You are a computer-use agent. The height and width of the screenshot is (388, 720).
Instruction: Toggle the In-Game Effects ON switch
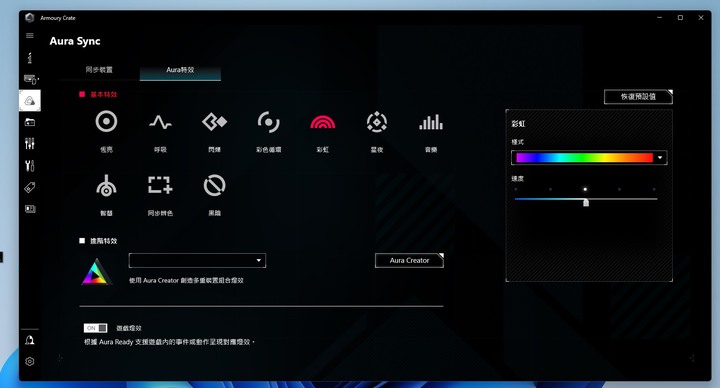pos(96,328)
